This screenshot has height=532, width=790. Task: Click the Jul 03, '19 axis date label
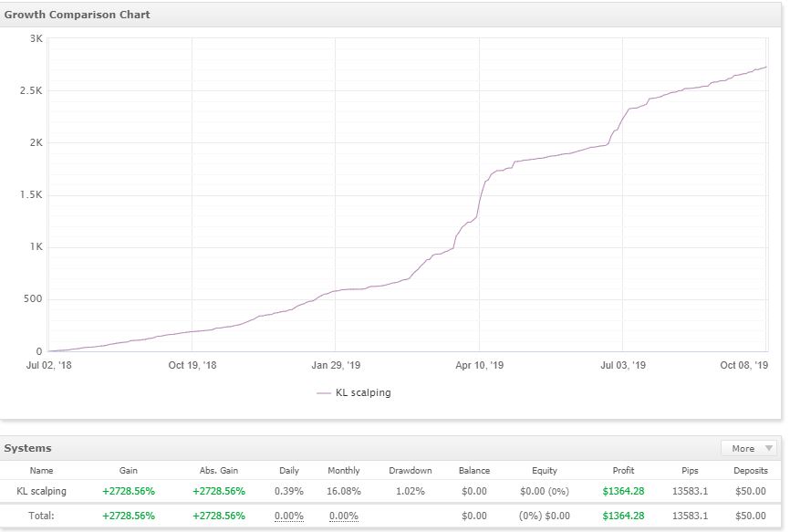click(622, 365)
